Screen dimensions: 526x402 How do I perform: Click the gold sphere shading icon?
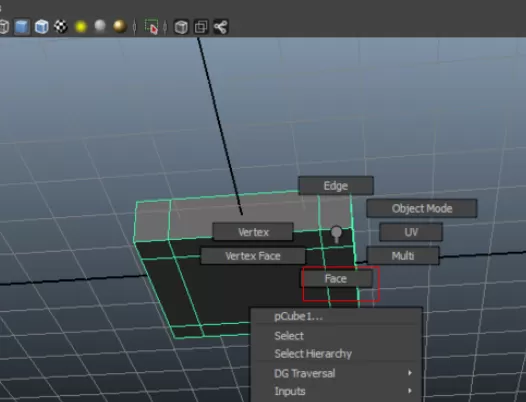120,27
